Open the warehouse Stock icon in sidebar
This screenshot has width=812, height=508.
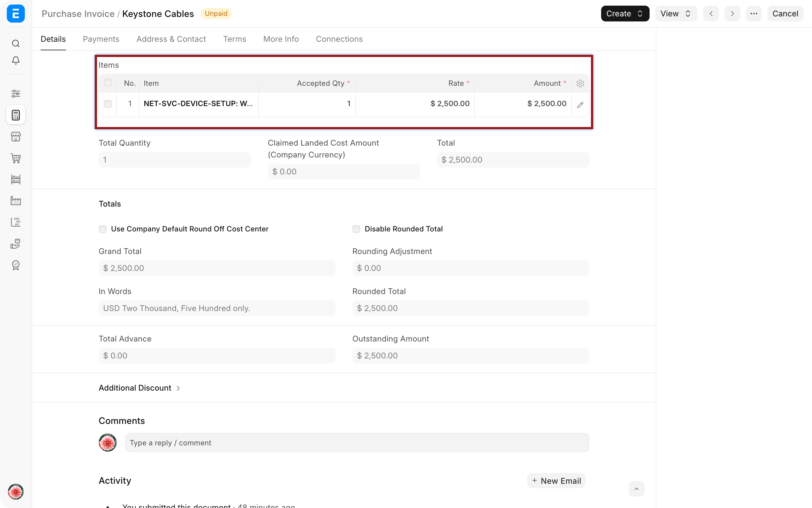[16, 179]
